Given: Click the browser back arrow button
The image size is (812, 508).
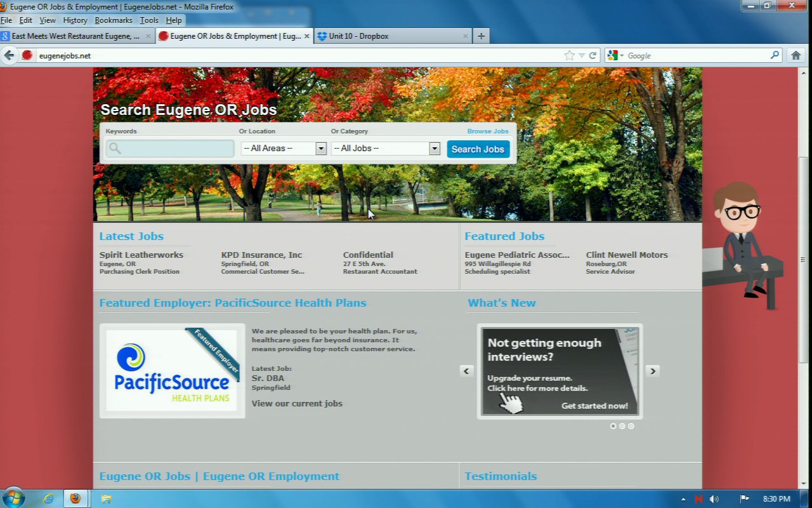Looking at the screenshot, I should coord(9,55).
